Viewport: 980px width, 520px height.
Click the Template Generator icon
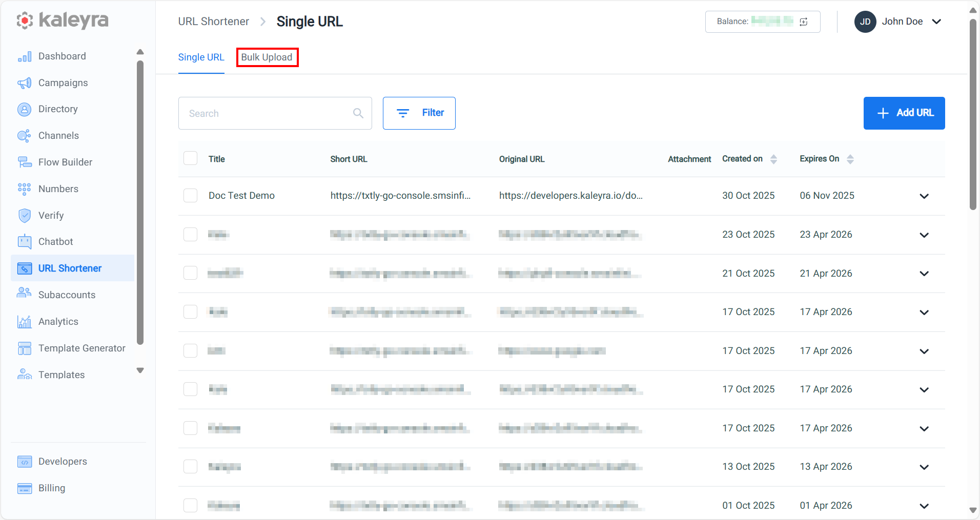click(x=25, y=348)
